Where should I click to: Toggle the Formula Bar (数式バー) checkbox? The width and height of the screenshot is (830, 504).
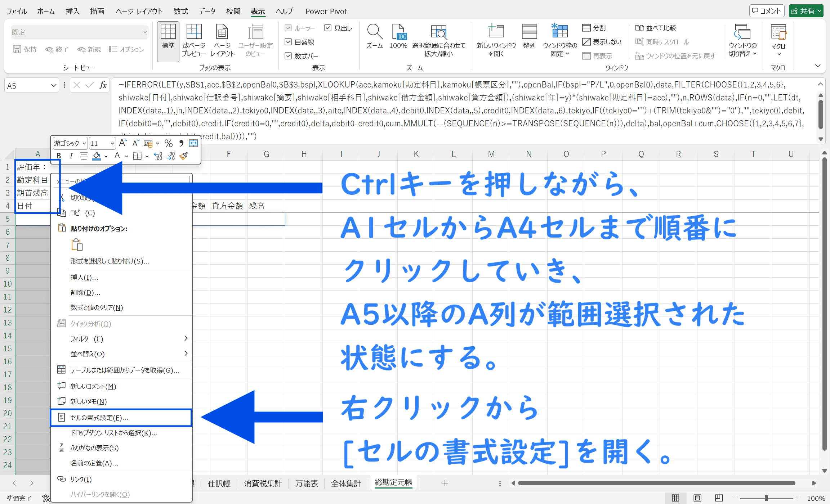point(288,56)
